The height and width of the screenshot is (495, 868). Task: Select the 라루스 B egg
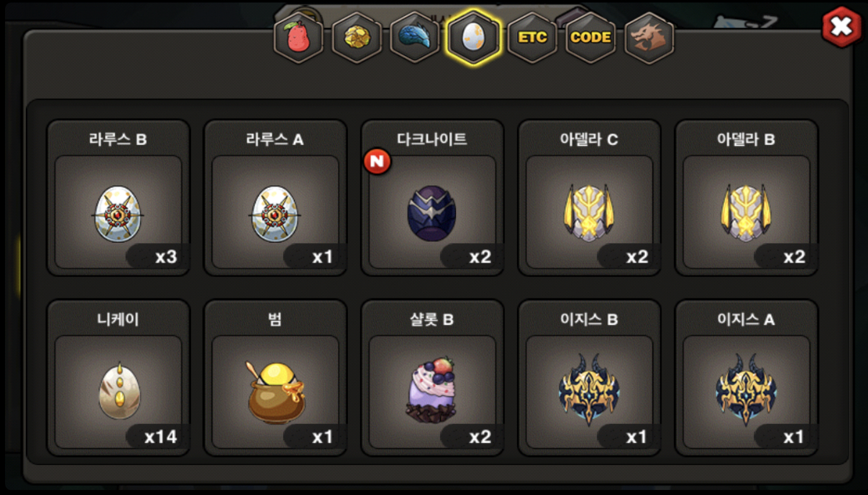118,198
